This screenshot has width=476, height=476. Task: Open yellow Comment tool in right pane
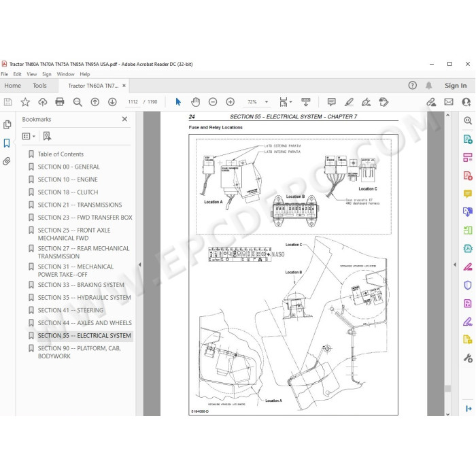468,193
